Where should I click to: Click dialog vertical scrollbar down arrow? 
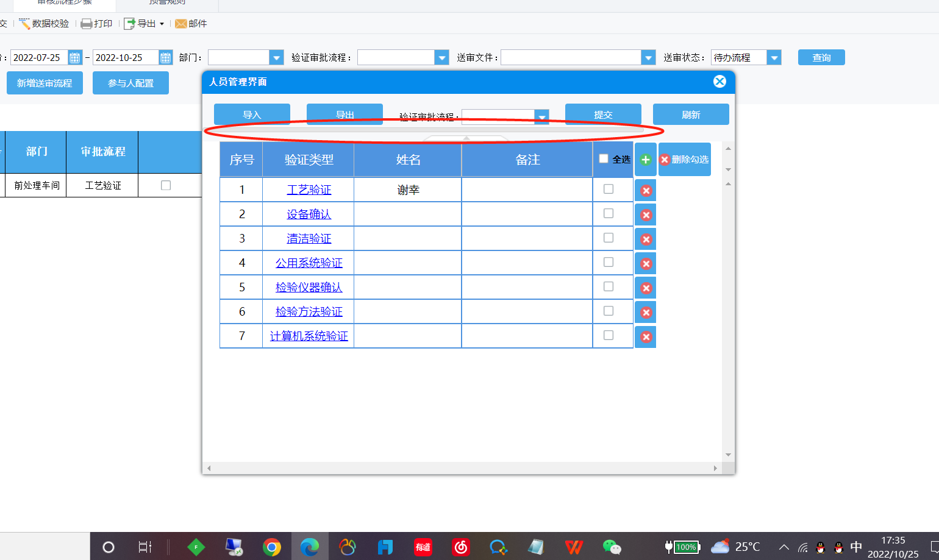point(728,455)
